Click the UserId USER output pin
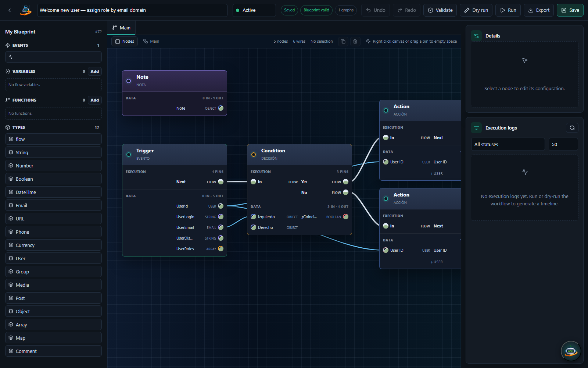Viewport: 588px width, 368px height. point(220,206)
